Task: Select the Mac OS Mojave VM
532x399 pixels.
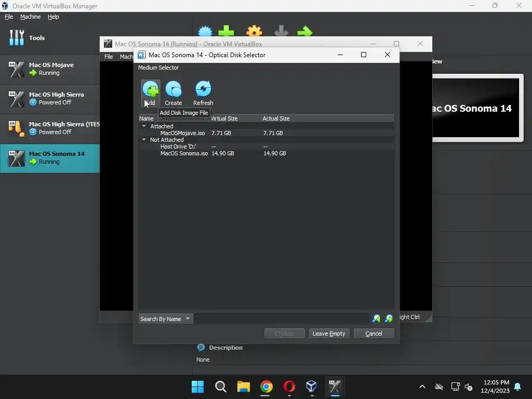Action: pyautogui.click(x=50, y=69)
